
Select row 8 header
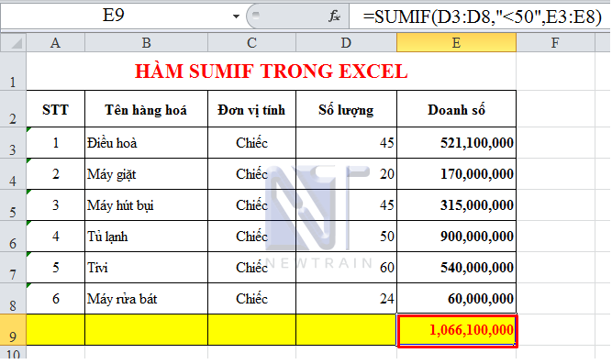point(13,299)
